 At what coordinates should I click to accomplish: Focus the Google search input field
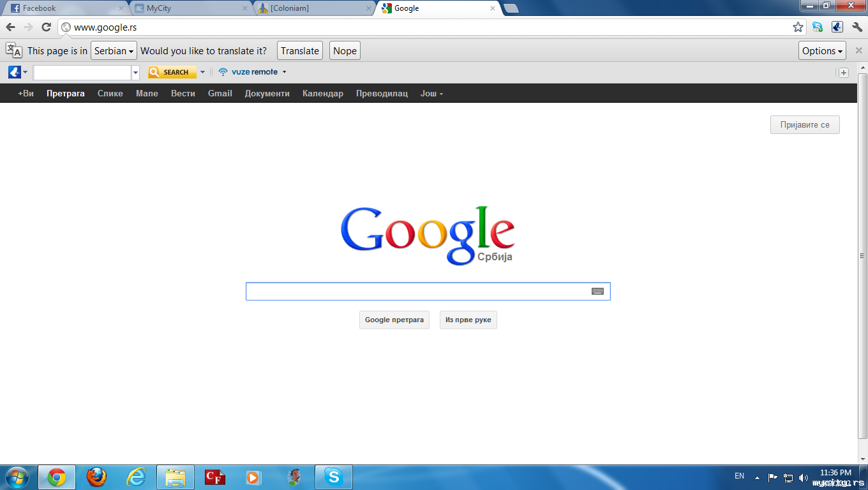pyautogui.click(x=428, y=291)
